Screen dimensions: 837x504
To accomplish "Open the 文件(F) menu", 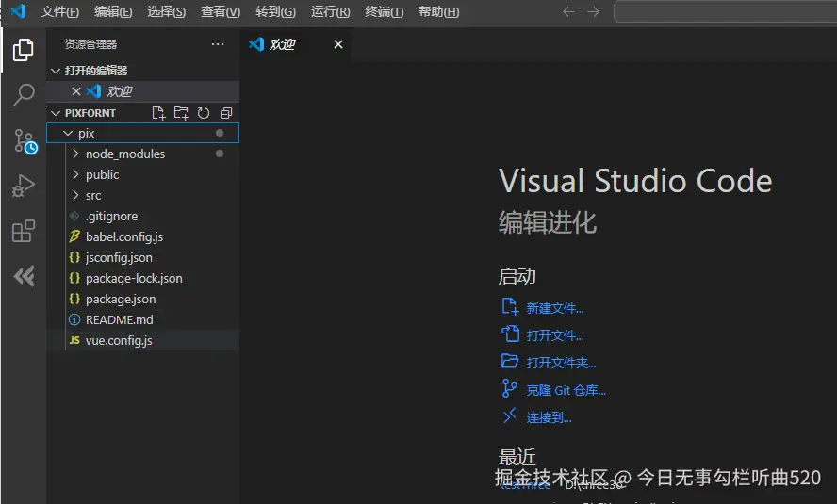I will (x=59, y=11).
